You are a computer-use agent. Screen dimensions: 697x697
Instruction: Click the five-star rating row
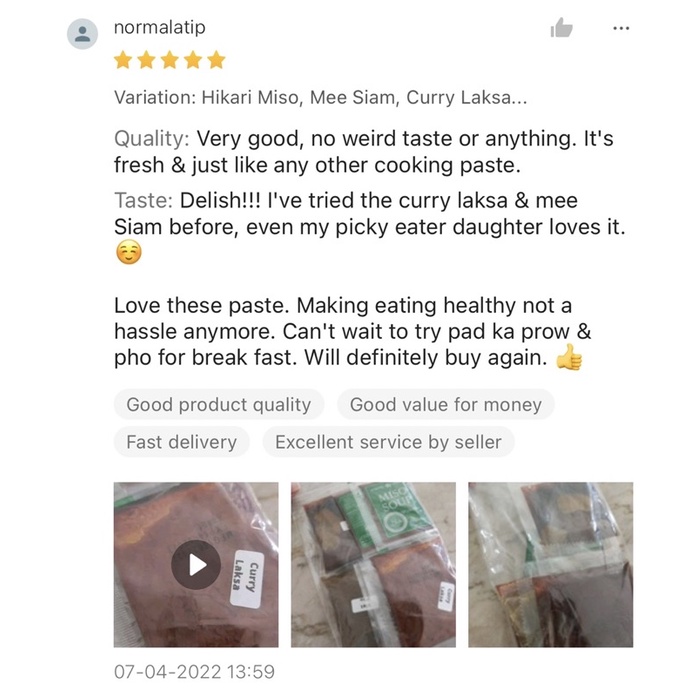pos(169,60)
